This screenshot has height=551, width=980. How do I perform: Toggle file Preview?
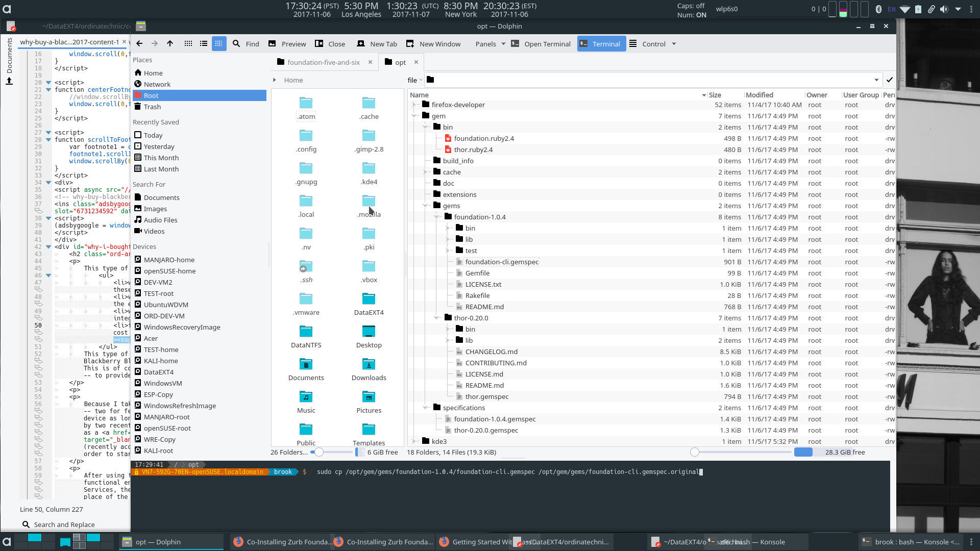(287, 44)
